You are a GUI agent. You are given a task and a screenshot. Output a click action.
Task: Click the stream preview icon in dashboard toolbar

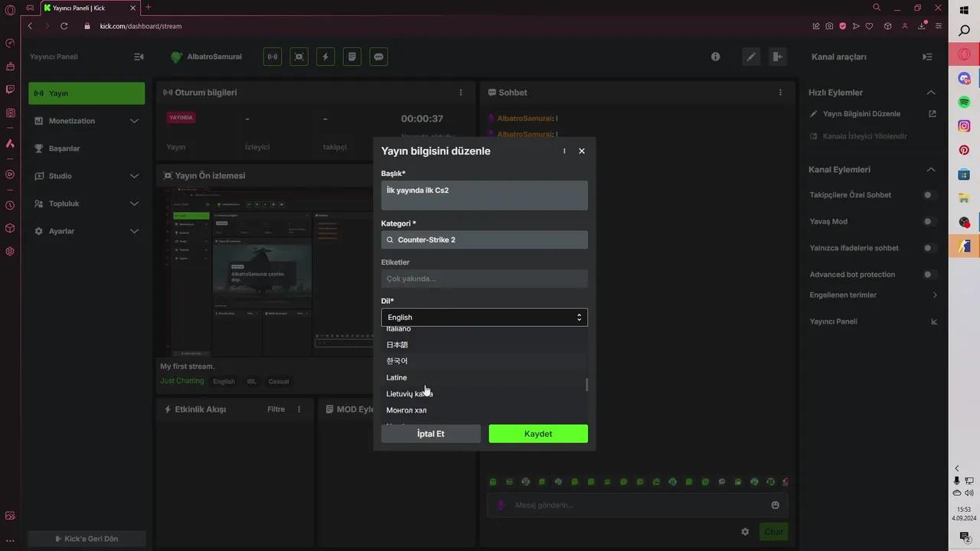pos(299,57)
